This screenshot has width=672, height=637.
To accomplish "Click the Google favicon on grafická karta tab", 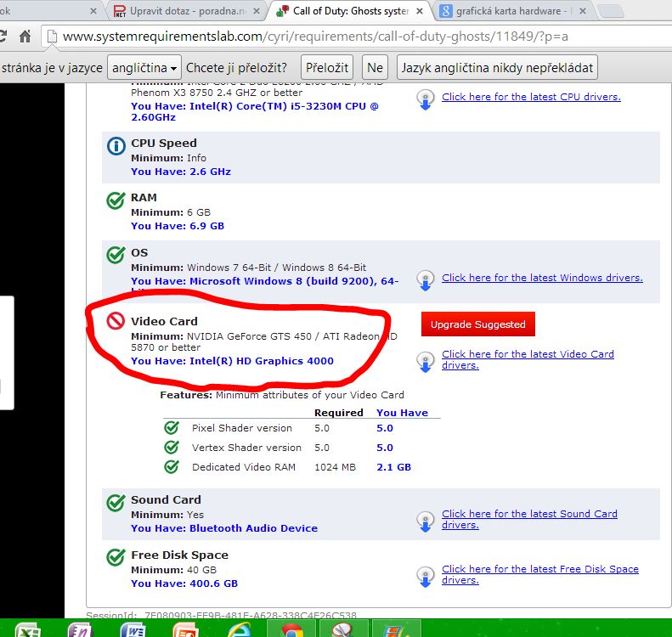I will 446,11.
